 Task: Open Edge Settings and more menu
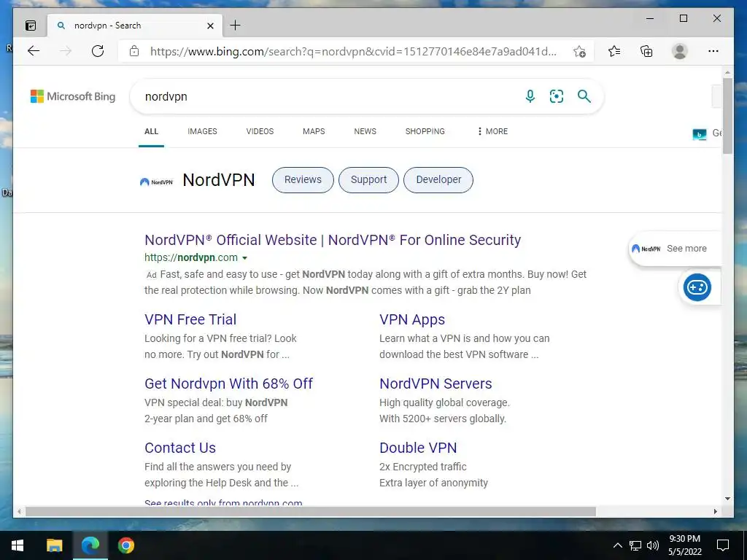coord(713,51)
